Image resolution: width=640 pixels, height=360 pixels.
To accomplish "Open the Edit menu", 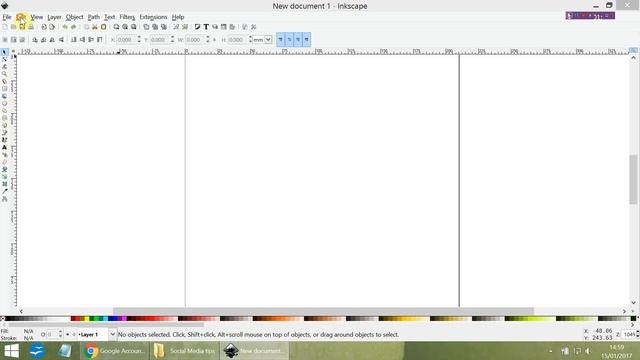I will 21,17.
